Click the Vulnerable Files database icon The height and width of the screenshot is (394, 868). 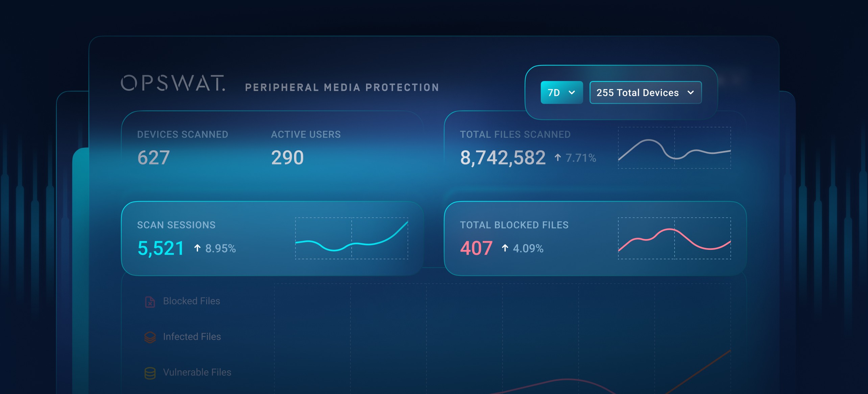(x=150, y=373)
